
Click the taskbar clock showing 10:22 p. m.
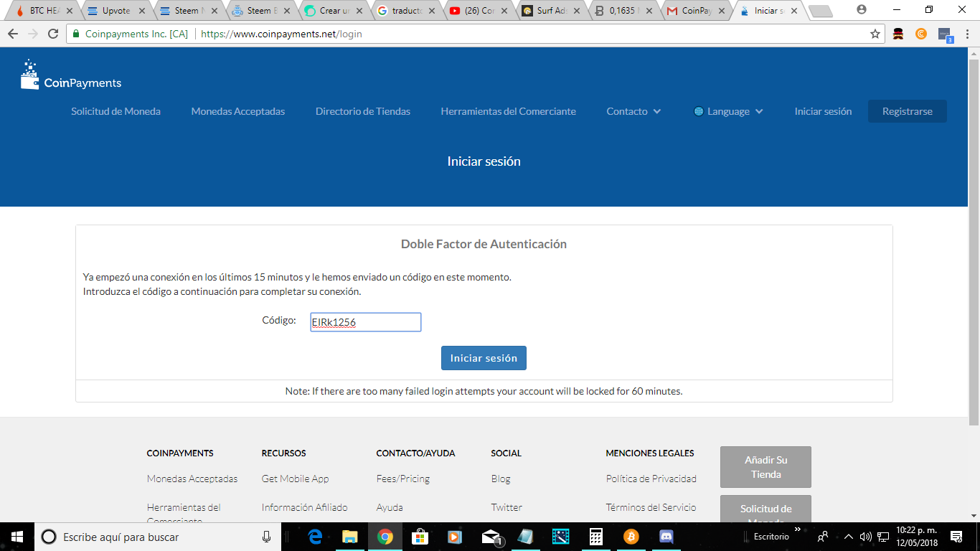pyautogui.click(x=918, y=537)
